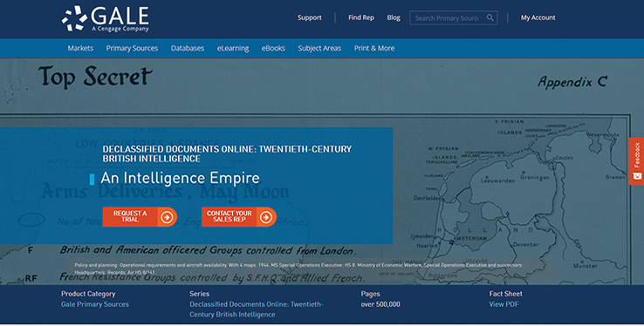Open the Print & More menu

pos(374,48)
